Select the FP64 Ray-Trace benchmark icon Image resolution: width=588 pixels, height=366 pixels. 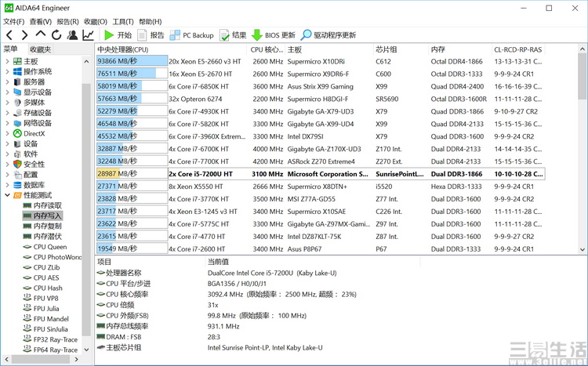pos(27,349)
